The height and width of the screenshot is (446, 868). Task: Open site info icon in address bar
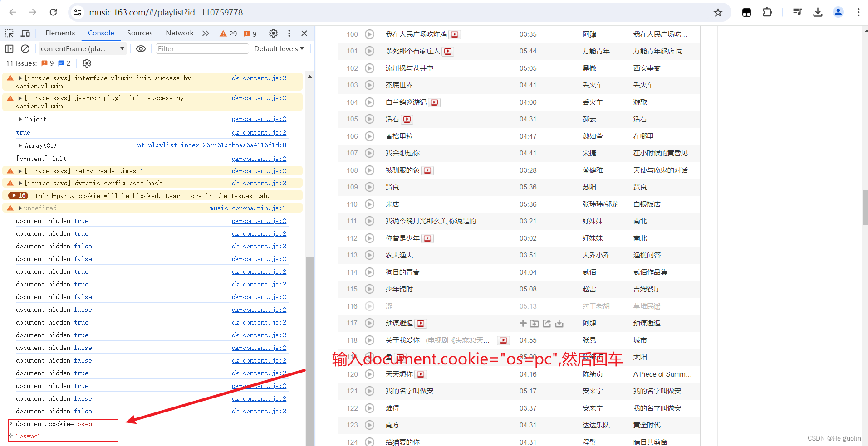78,12
